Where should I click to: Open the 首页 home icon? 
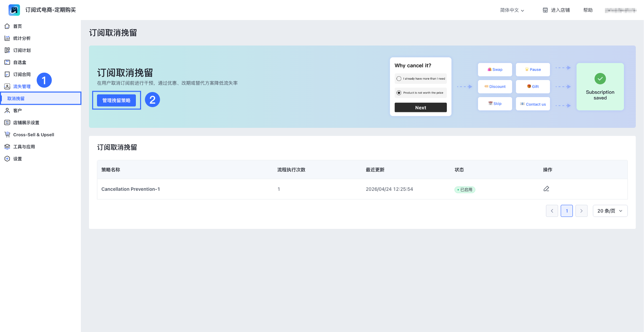point(7,26)
